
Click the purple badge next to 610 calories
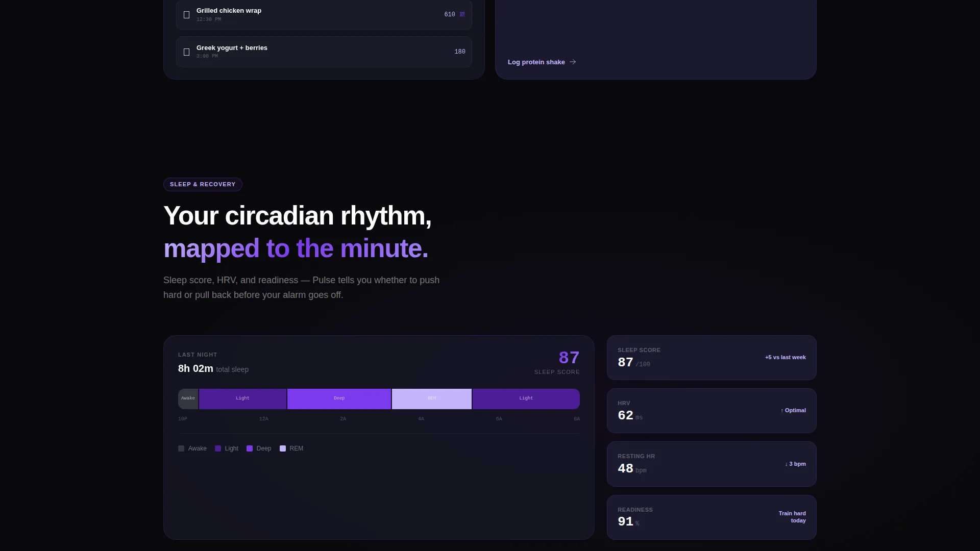462,14
